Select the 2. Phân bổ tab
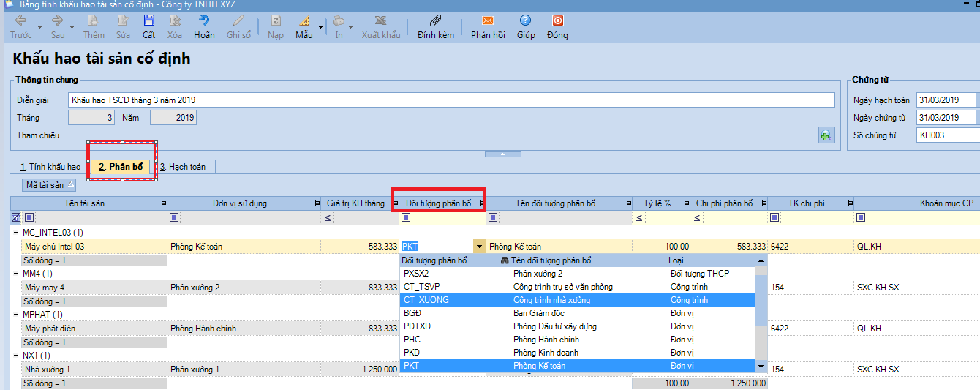The width and height of the screenshot is (980, 390). pos(121,167)
